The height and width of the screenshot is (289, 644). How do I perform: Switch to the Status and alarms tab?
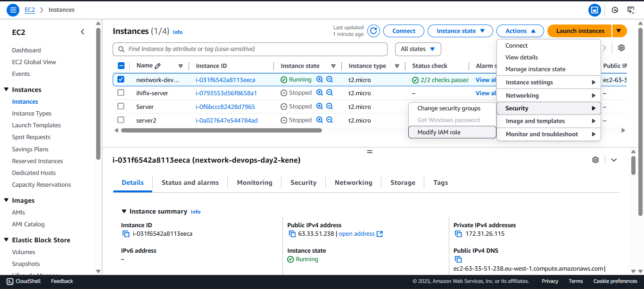click(x=190, y=183)
